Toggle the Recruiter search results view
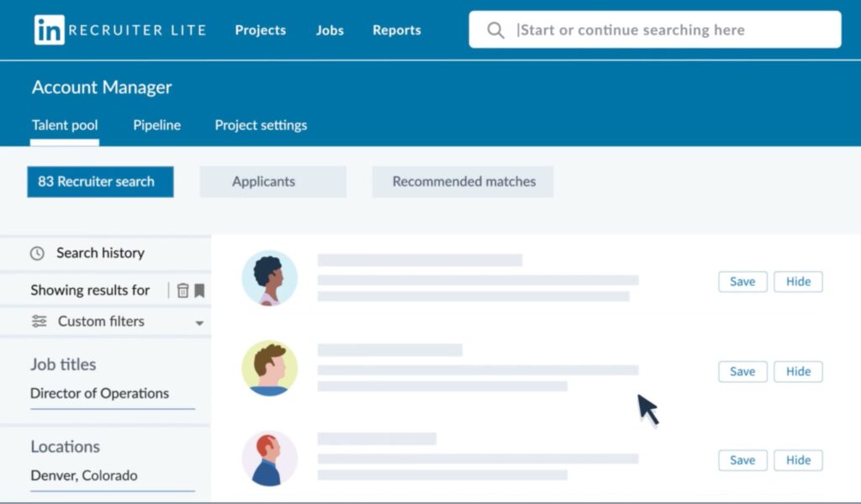The width and height of the screenshot is (861, 504). [x=100, y=181]
